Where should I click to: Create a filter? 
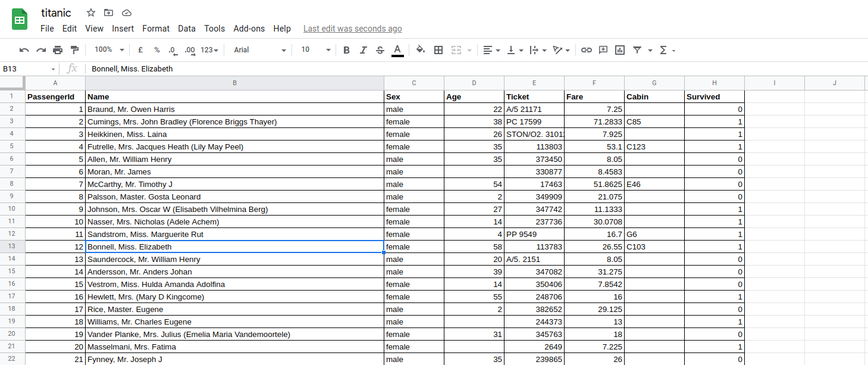click(636, 50)
